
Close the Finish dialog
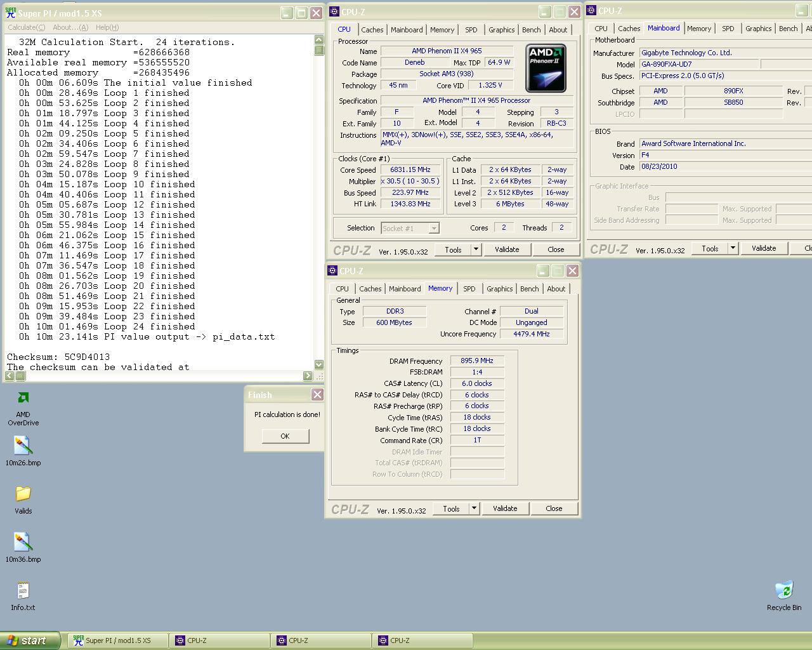click(317, 395)
